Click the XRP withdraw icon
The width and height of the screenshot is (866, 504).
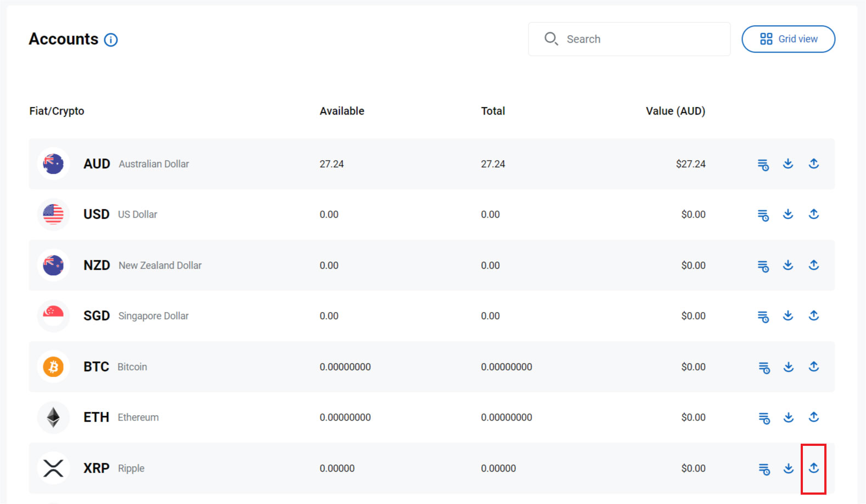click(814, 468)
